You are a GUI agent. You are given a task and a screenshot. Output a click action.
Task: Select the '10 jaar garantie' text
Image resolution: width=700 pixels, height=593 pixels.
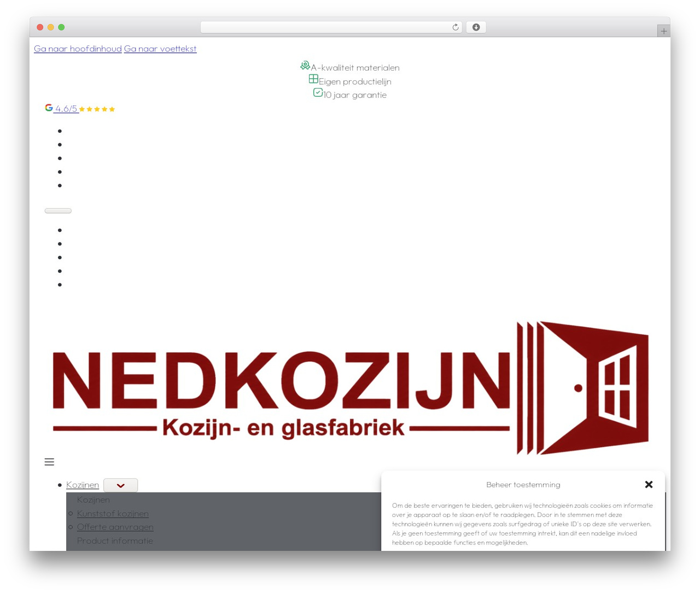click(355, 95)
